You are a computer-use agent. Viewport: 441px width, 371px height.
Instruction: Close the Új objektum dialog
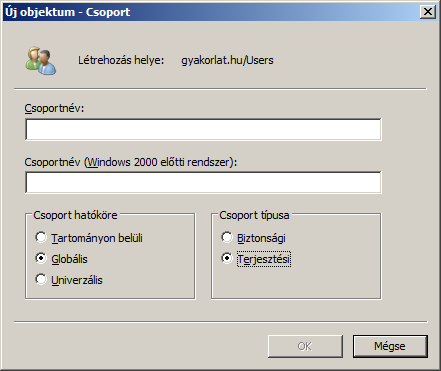coord(428,12)
